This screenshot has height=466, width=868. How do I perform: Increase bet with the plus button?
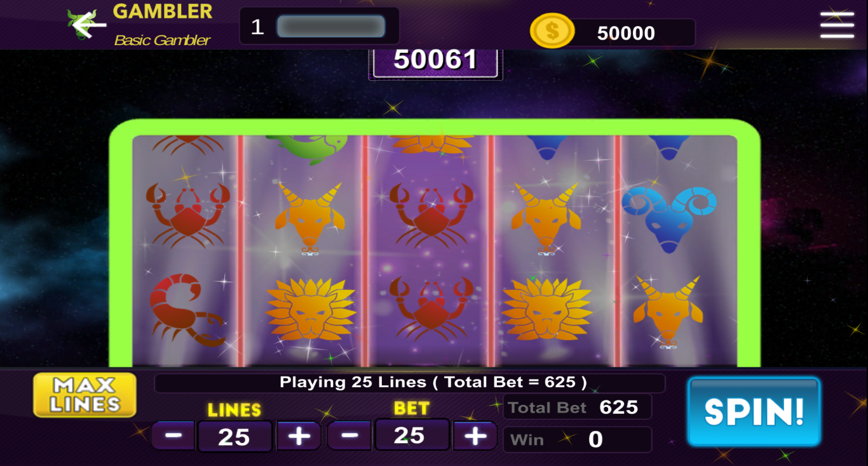pos(475,436)
